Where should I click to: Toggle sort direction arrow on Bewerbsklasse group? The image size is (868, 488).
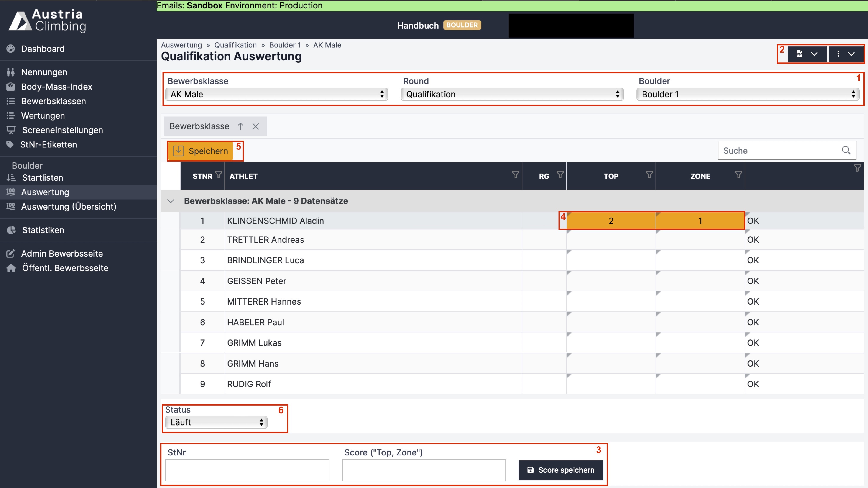tap(240, 126)
